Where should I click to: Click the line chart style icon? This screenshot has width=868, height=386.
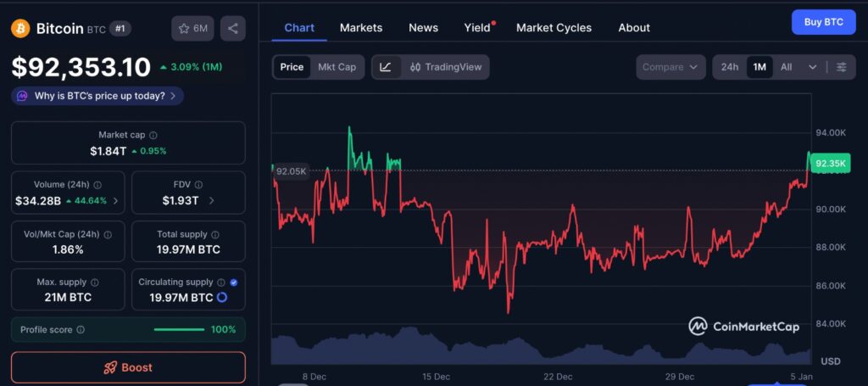[386, 67]
